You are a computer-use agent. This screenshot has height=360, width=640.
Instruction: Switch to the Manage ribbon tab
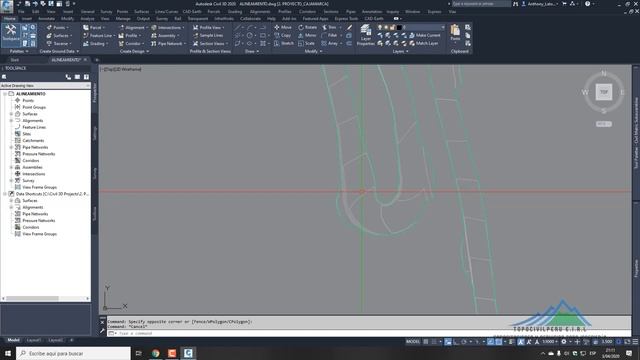pyautogui.click(x=123, y=18)
